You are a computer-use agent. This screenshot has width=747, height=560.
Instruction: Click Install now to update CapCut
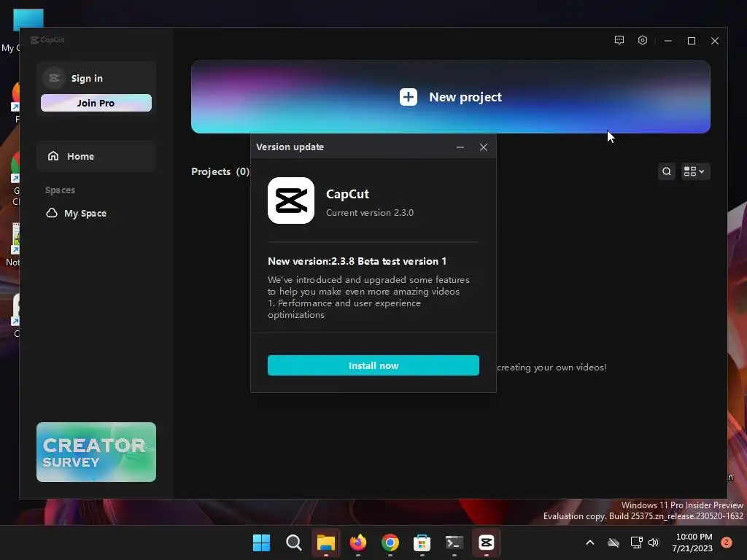click(x=373, y=365)
